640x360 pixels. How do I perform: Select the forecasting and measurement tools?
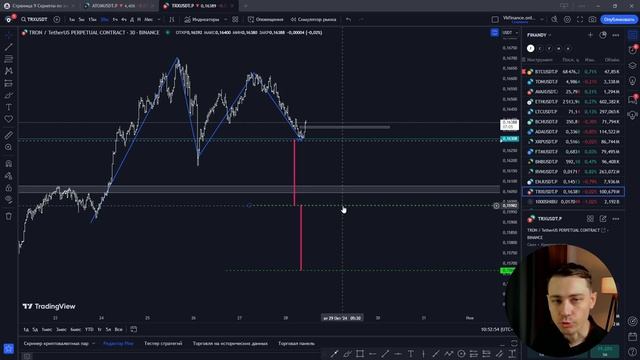pyautogui.click(x=9, y=83)
